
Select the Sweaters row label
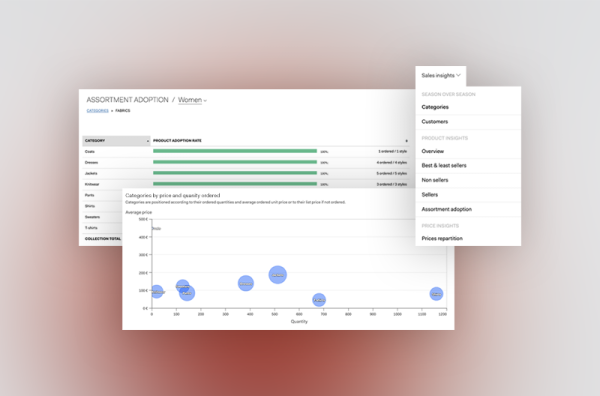tap(92, 217)
